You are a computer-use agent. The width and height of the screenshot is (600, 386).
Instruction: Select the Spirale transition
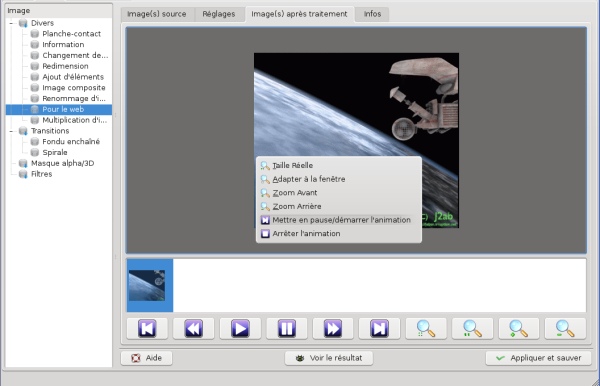coord(54,152)
